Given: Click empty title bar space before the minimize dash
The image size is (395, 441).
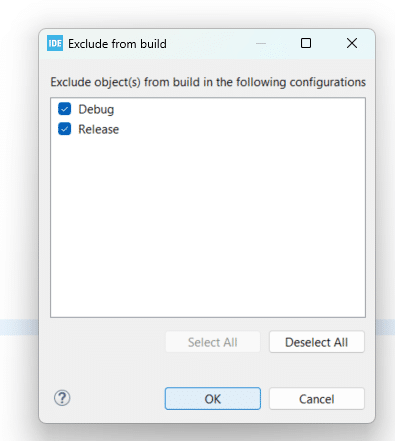Looking at the screenshot, I should click(210, 44).
